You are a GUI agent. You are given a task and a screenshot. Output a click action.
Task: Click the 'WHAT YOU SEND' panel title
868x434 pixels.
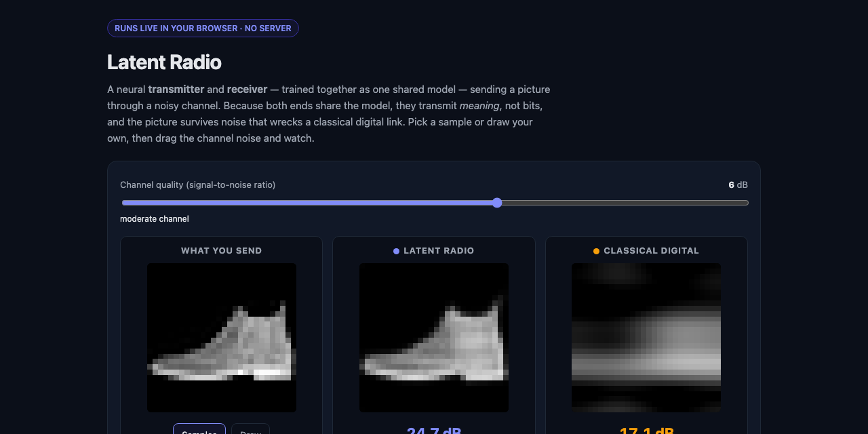point(221,251)
